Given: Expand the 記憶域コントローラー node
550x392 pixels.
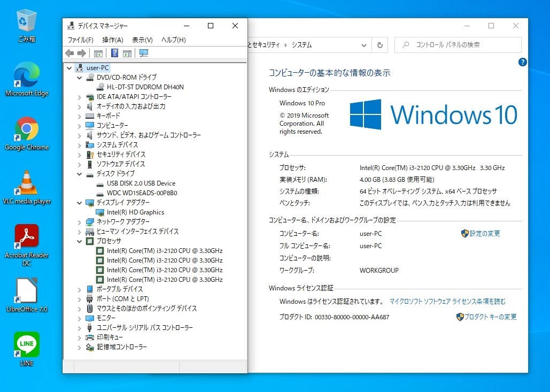Looking at the screenshot, I should (79, 348).
